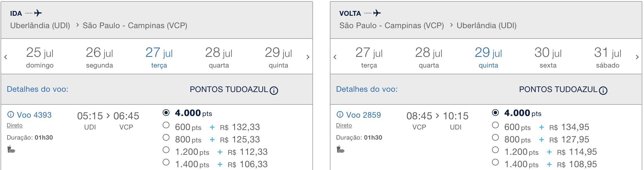Show later return dates after 31 jul
This screenshot has height=170, width=644.
637,57
